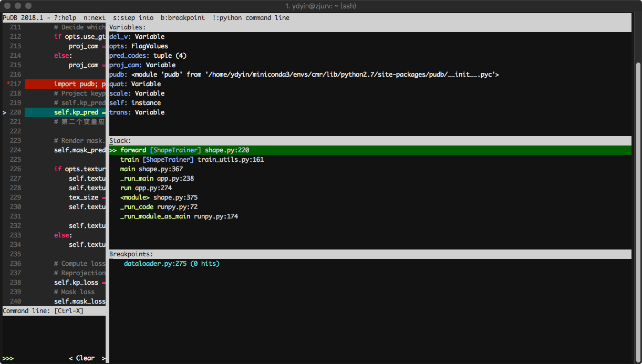The width and height of the screenshot is (642, 364).
Task: Click source line 229 tex_size
Action: point(87,197)
